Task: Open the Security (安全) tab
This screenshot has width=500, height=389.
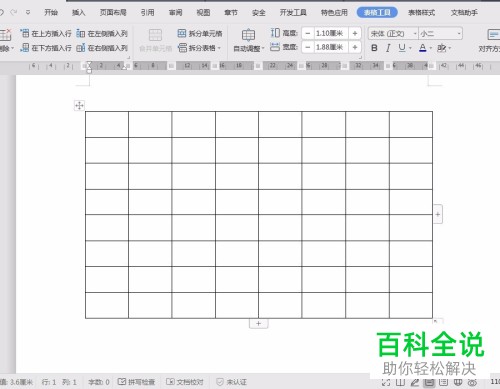Action: point(259,13)
